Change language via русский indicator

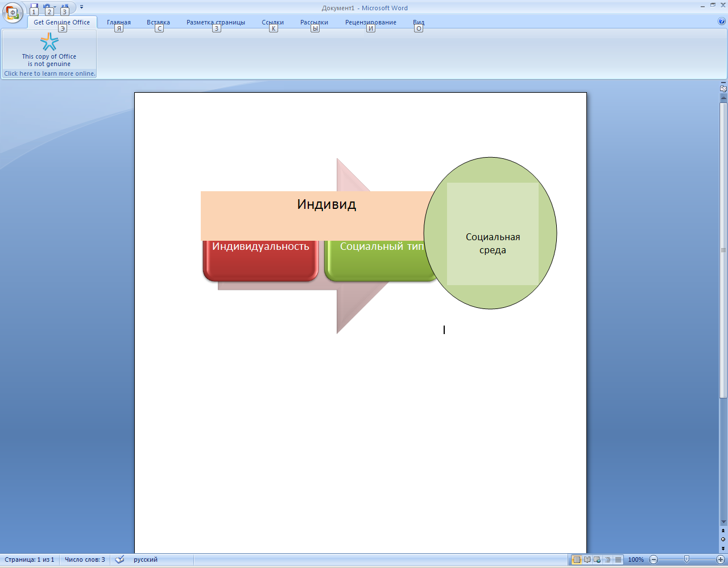point(146,559)
